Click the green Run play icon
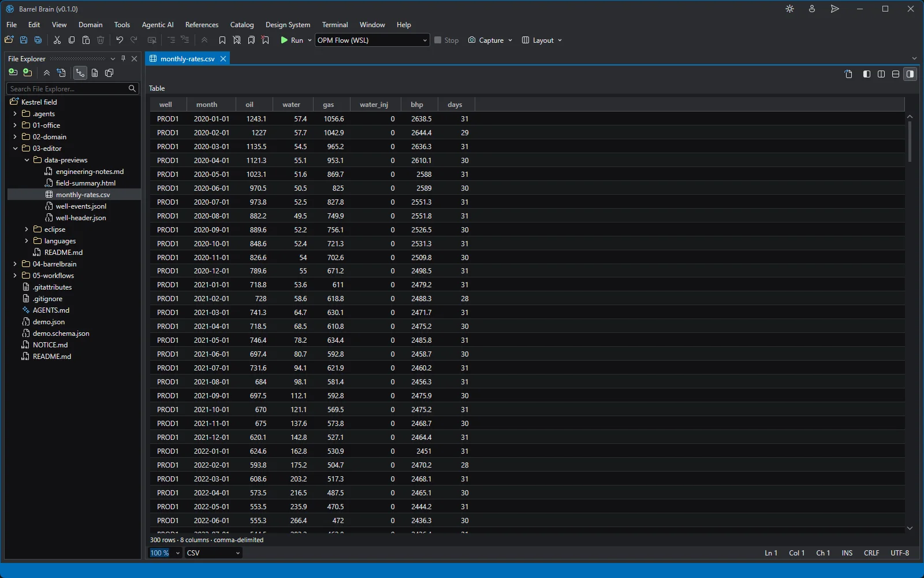The image size is (924, 578). click(x=284, y=40)
